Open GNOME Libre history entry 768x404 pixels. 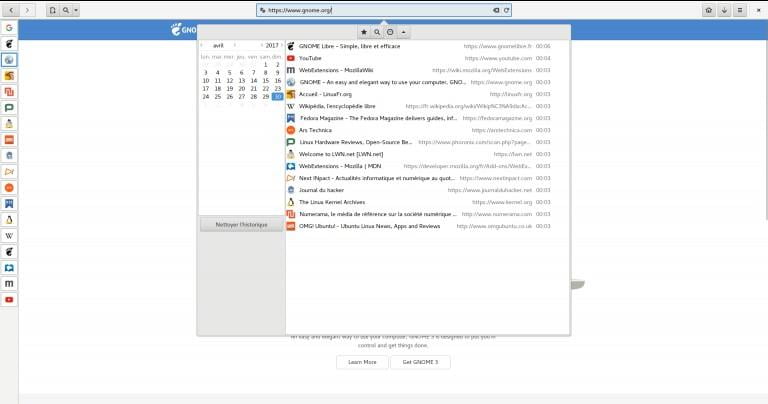[427, 46]
